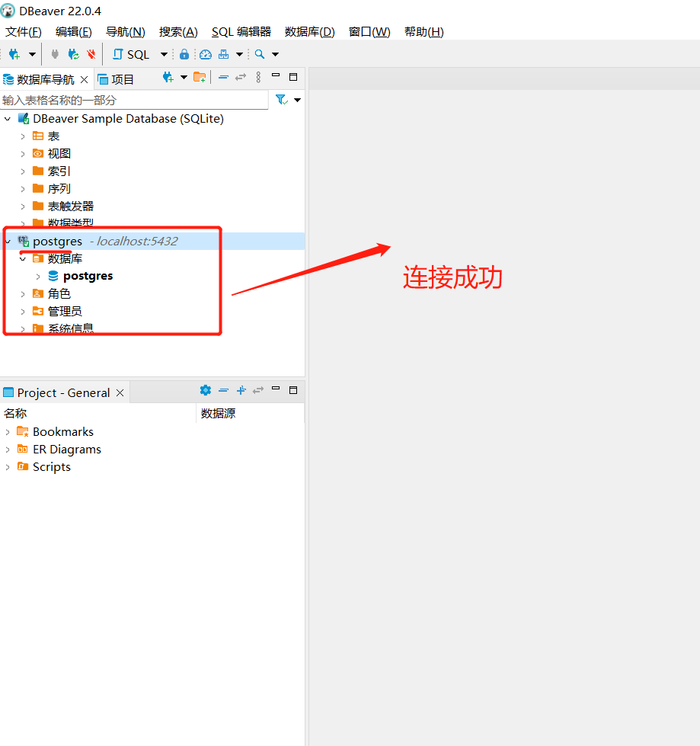Open the dropdown beside the filter funnel
Viewport: 700px width, 746px height.
click(297, 100)
